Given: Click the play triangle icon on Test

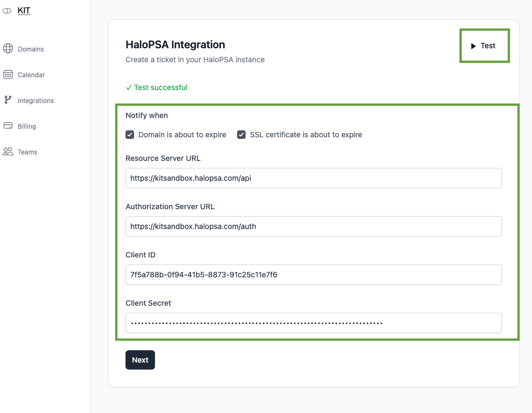Looking at the screenshot, I should 474,46.
